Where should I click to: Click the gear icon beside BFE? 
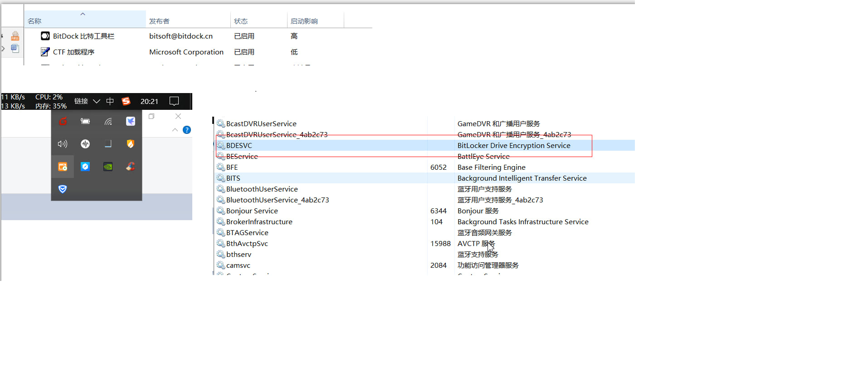[x=221, y=167]
